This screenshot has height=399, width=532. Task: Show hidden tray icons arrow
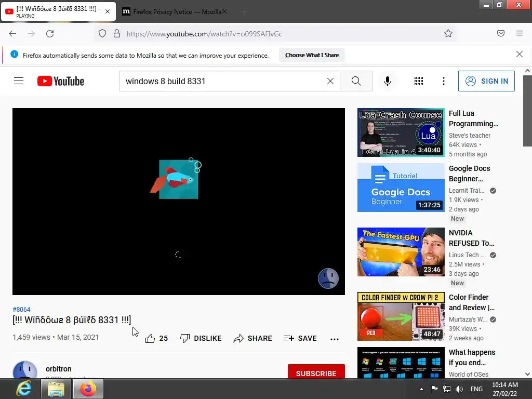tap(421, 389)
